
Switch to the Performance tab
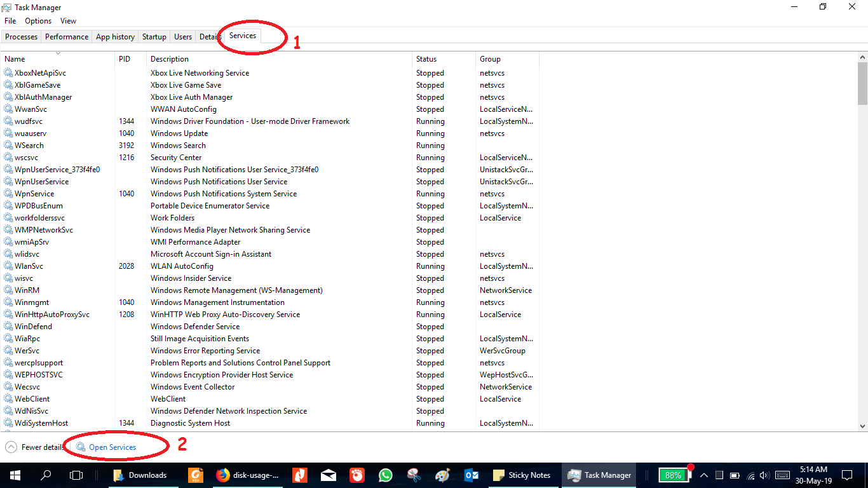point(67,37)
